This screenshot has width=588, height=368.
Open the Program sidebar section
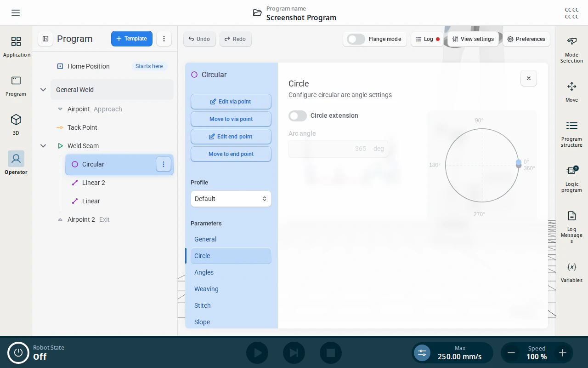pos(16,86)
